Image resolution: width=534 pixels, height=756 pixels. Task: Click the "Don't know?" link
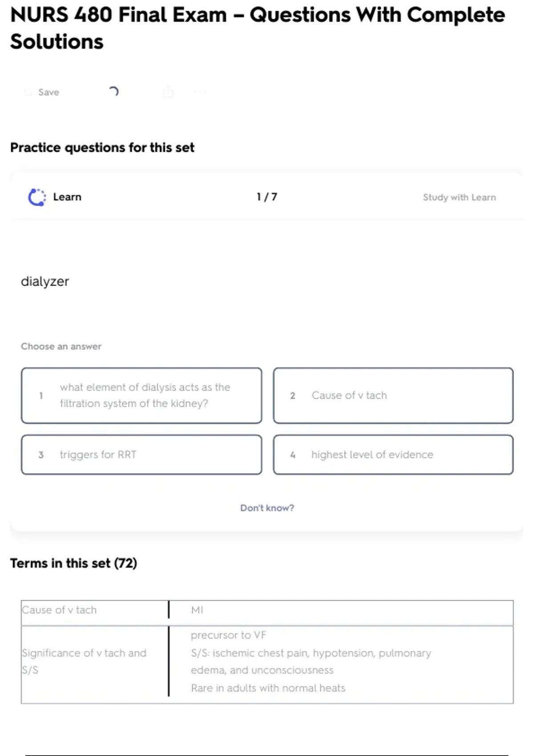(x=267, y=508)
